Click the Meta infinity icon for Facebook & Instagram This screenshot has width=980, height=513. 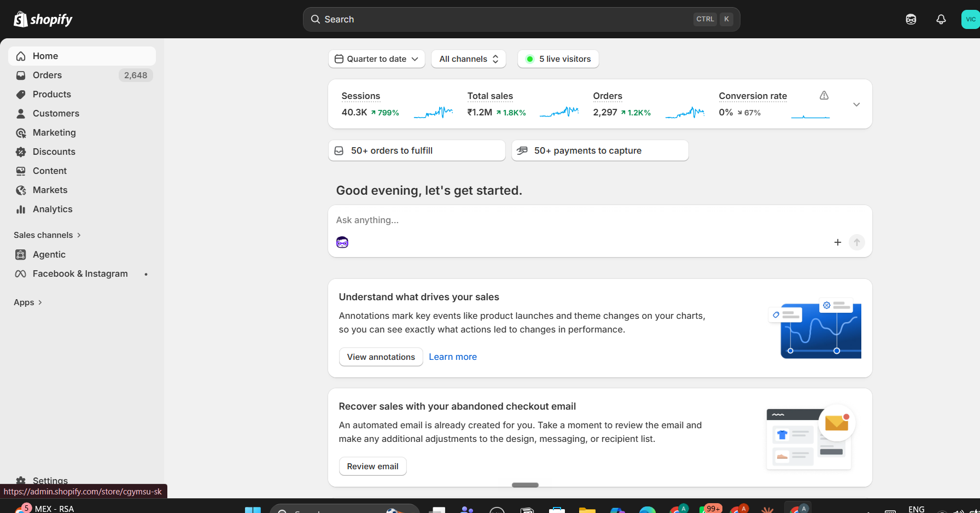point(21,273)
